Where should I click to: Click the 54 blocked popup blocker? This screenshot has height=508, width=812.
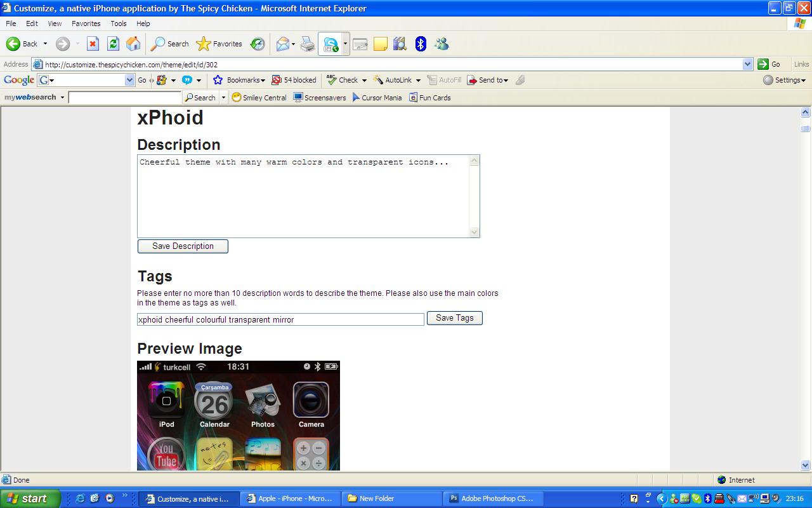coord(294,80)
